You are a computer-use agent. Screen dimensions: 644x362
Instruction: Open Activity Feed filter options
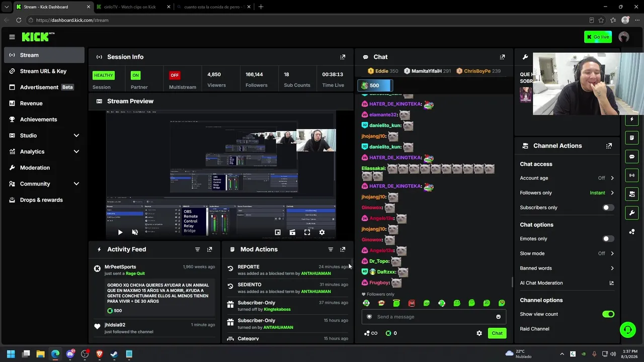tap(197, 249)
